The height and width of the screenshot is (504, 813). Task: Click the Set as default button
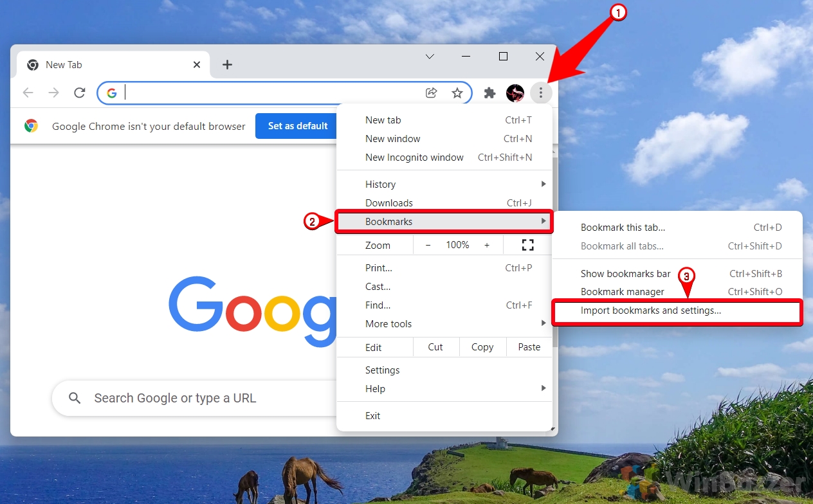pyautogui.click(x=297, y=126)
